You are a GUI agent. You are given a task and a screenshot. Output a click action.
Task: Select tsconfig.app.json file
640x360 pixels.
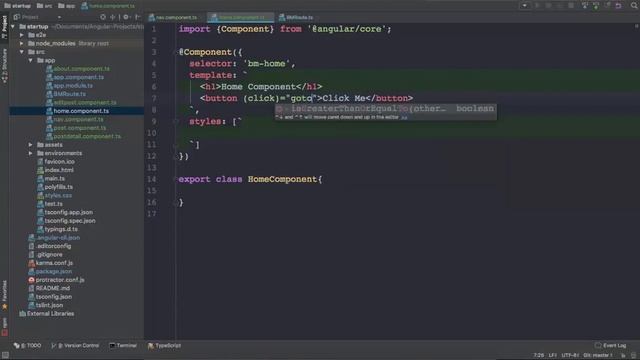pyautogui.click(x=65, y=213)
